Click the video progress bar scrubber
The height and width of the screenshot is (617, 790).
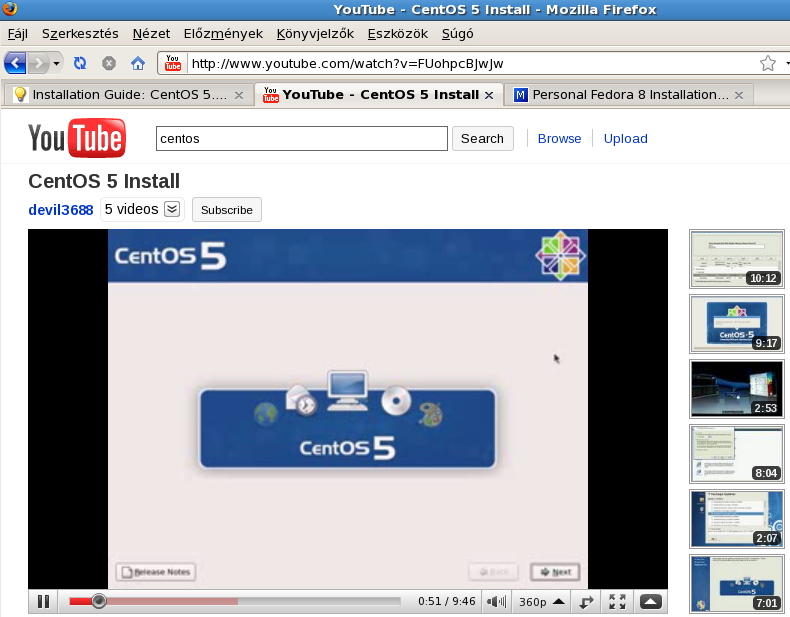98,601
